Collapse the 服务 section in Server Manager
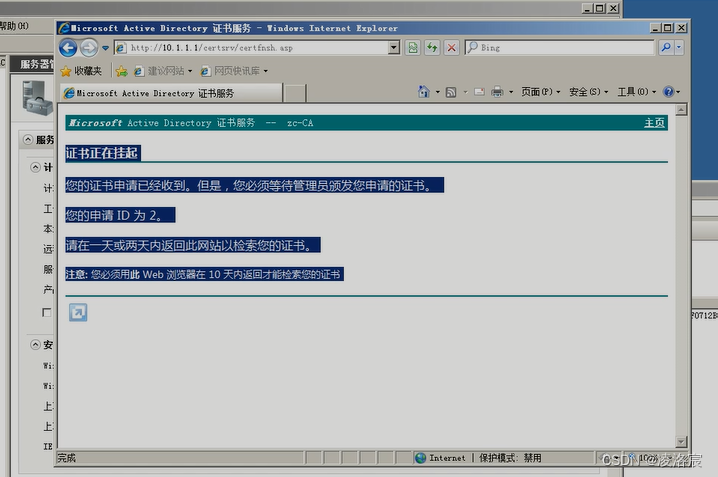718x477 pixels. click(x=28, y=140)
